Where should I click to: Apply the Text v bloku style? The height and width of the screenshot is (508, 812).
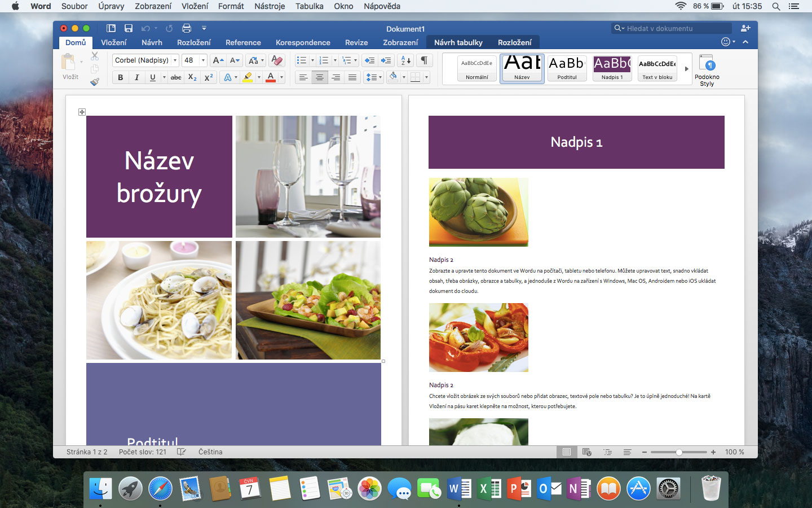[x=657, y=69]
